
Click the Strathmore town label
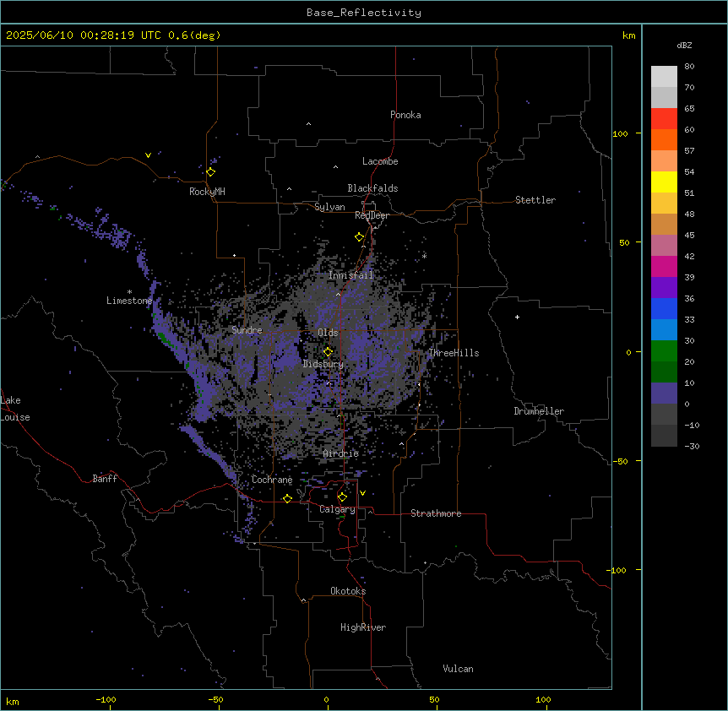tap(436, 513)
